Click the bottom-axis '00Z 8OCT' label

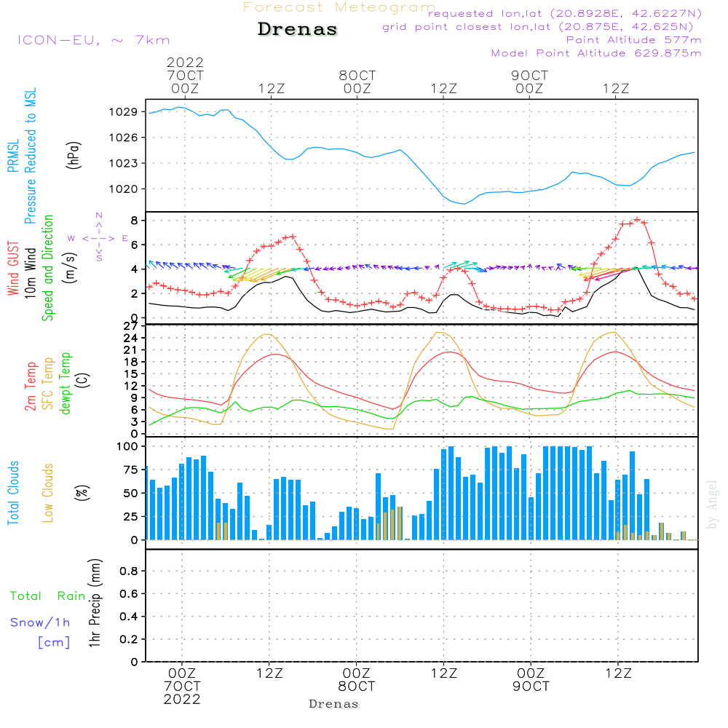pyautogui.click(x=356, y=680)
